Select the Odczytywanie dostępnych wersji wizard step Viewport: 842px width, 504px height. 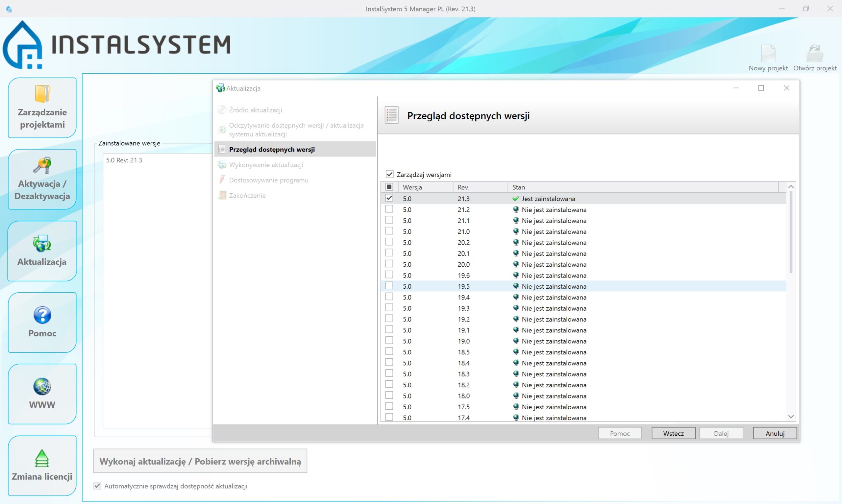295,130
